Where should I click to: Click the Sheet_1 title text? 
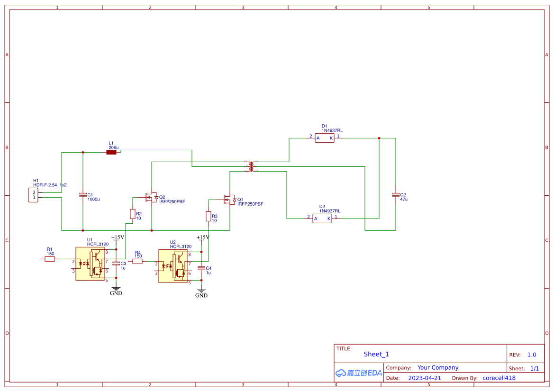point(376,354)
